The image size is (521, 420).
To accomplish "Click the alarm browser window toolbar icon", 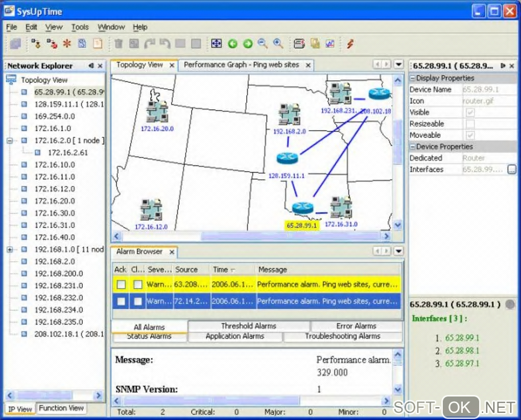I will 299,43.
